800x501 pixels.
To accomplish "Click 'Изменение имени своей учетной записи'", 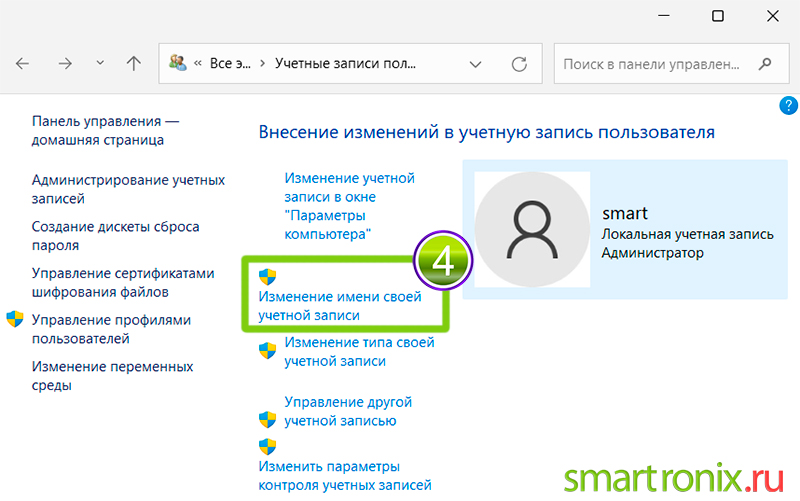I will pos(340,306).
